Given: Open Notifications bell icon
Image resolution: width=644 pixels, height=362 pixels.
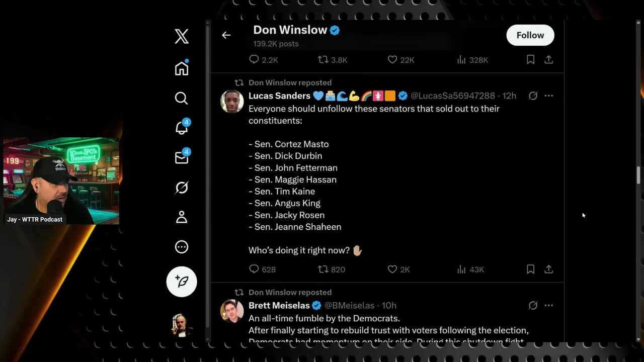Looking at the screenshot, I should click(x=182, y=128).
